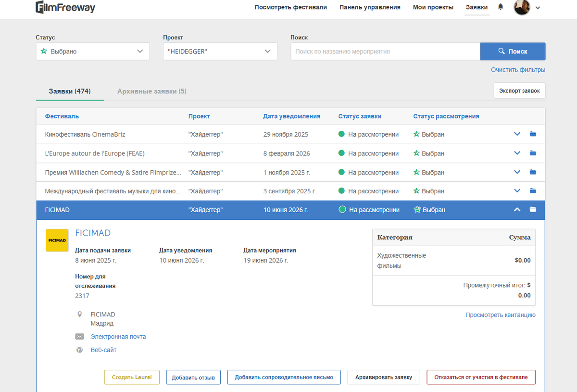Select Премия Willlachen Comedy & Satire row name
Image resolution: width=577 pixels, height=392 pixels.
(x=113, y=172)
